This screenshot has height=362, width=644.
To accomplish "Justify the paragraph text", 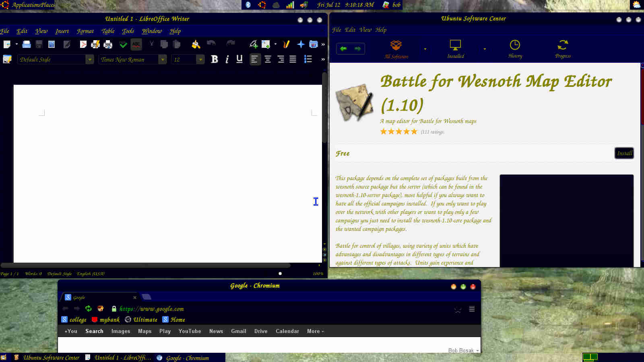I will click(x=293, y=59).
